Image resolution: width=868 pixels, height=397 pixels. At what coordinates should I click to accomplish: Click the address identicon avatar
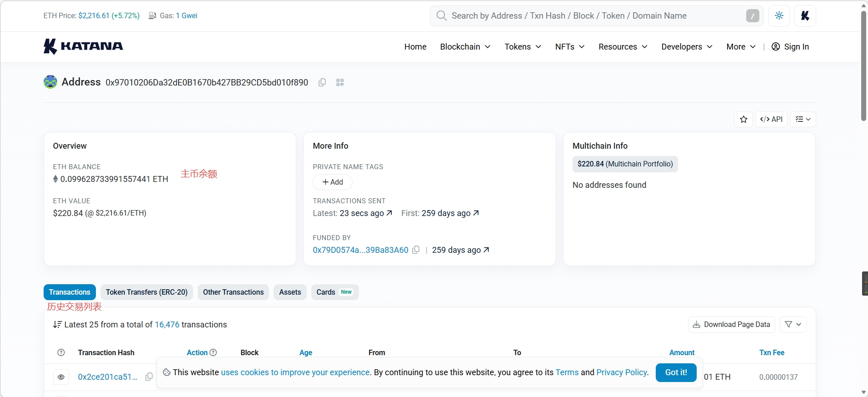click(50, 82)
